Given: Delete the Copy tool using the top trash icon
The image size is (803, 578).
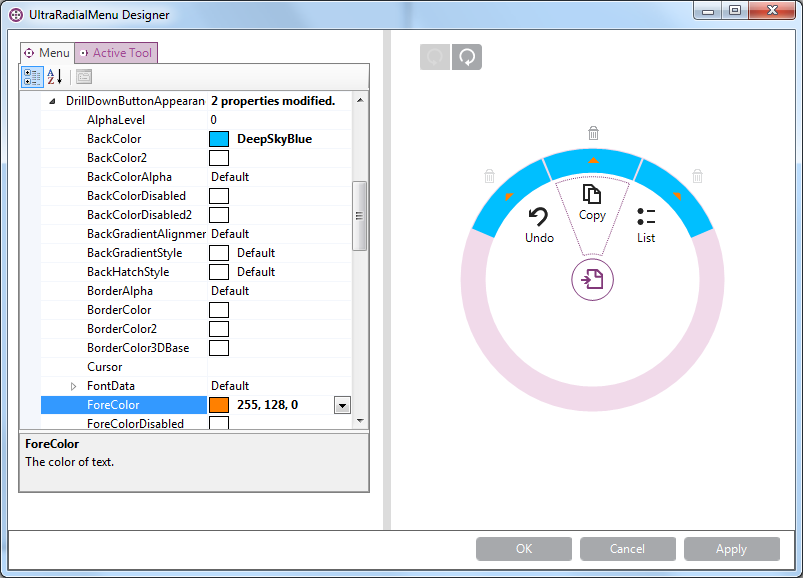Looking at the screenshot, I should click(593, 133).
